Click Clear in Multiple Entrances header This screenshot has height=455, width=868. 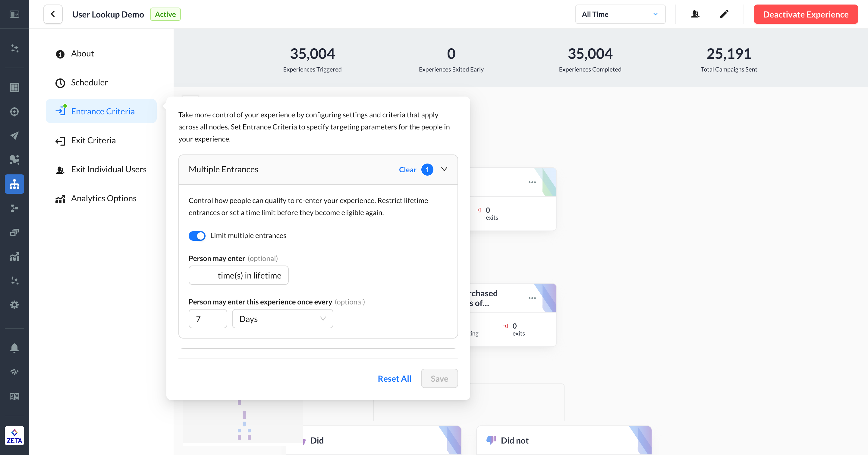[x=407, y=170]
